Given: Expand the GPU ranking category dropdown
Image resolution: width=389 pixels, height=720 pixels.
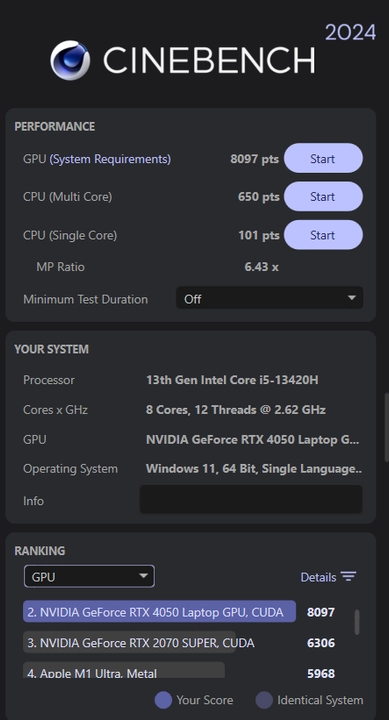Looking at the screenshot, I should point(89,576).
